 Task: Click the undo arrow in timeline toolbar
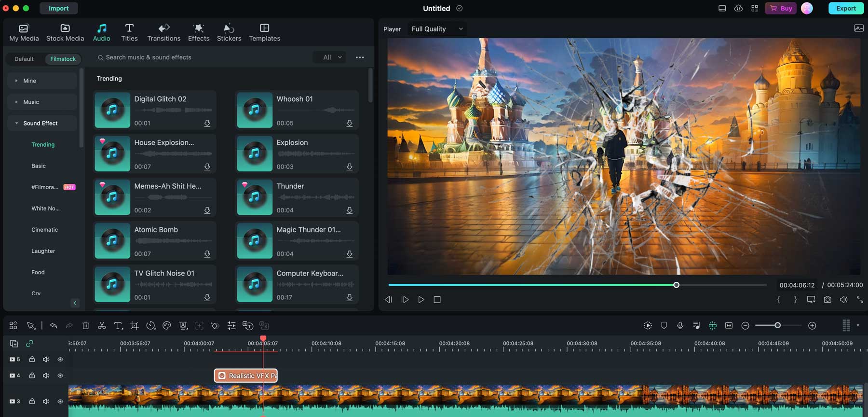click(x=54, y=326)
